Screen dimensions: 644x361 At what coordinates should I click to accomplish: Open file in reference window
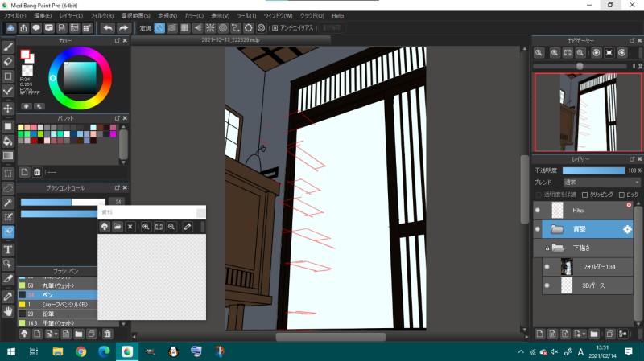coord(118,227)
